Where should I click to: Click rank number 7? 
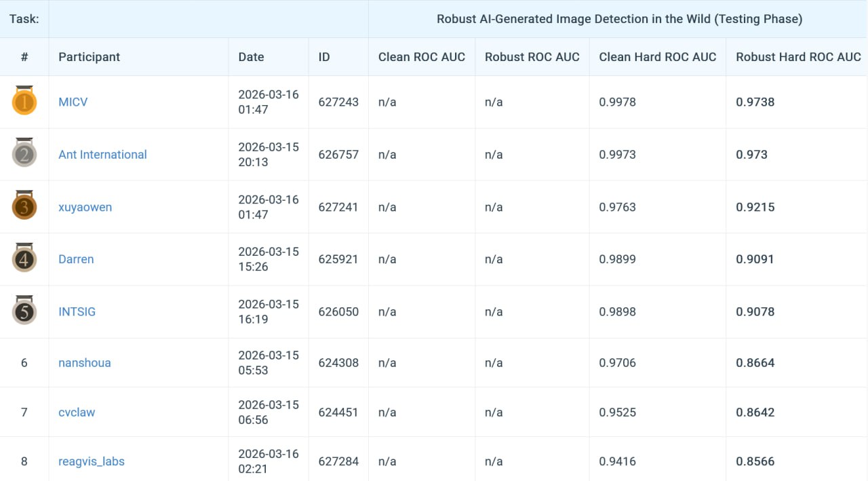(24, 412)
